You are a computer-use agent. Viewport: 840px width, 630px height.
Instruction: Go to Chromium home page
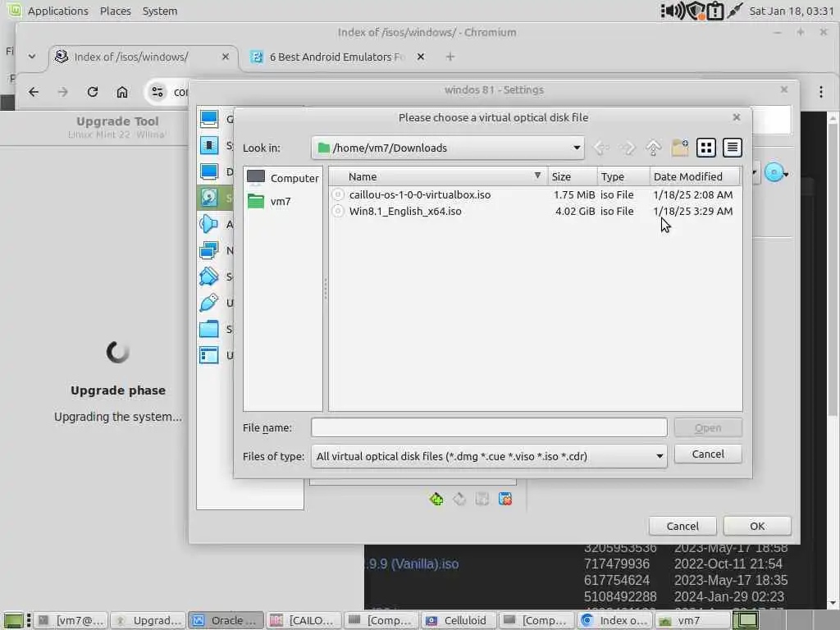[122, 92]
